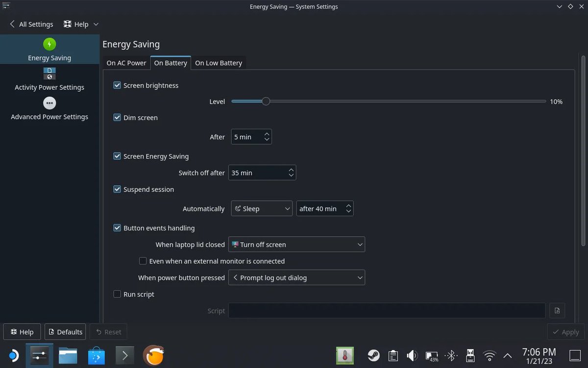Enable 'Even when an external monitor is connected'
This screenshot has width=588, height=368.
click(x=143, y=261)
